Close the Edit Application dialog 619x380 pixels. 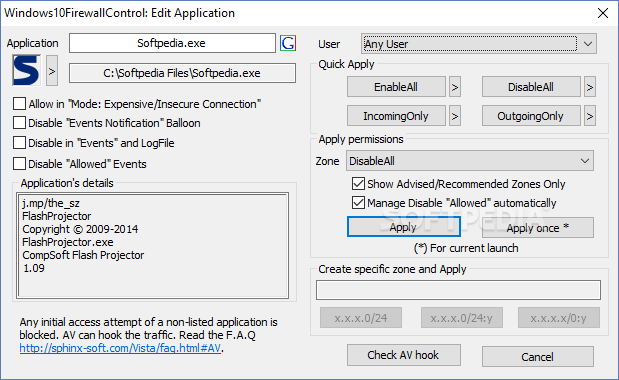603,13
